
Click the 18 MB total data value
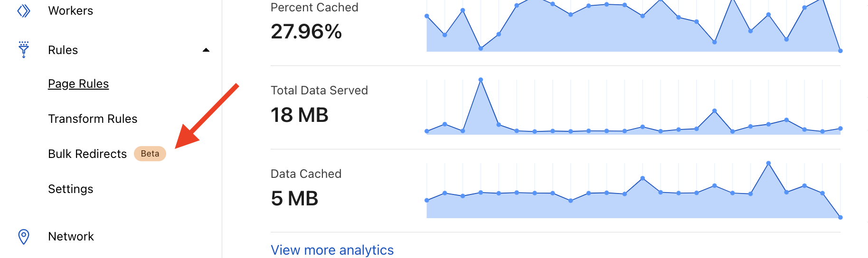299,115
